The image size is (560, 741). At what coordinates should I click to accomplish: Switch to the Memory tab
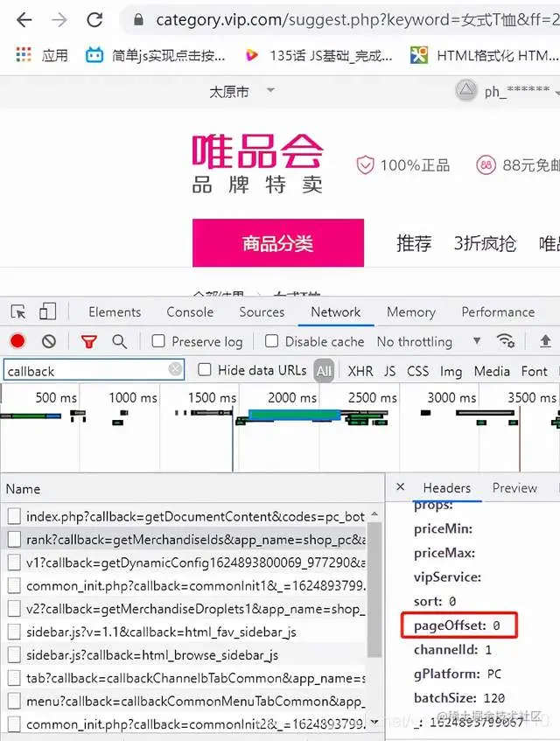point(411,312)
